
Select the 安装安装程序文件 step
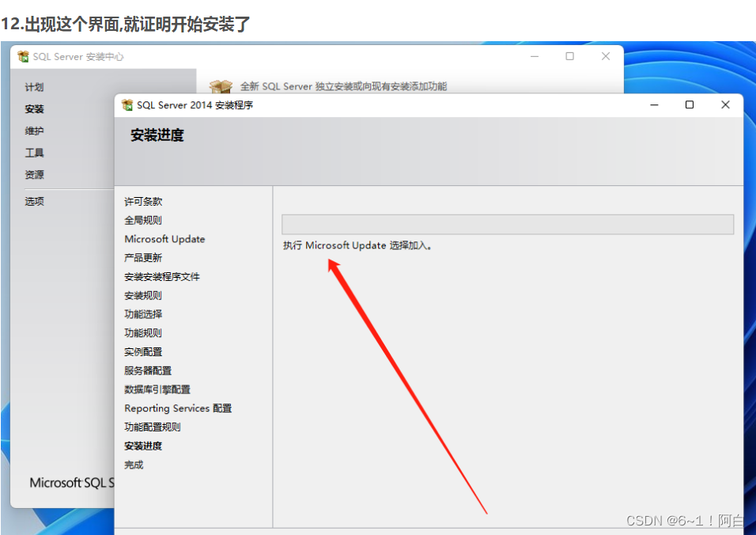(x=162, y=277)
